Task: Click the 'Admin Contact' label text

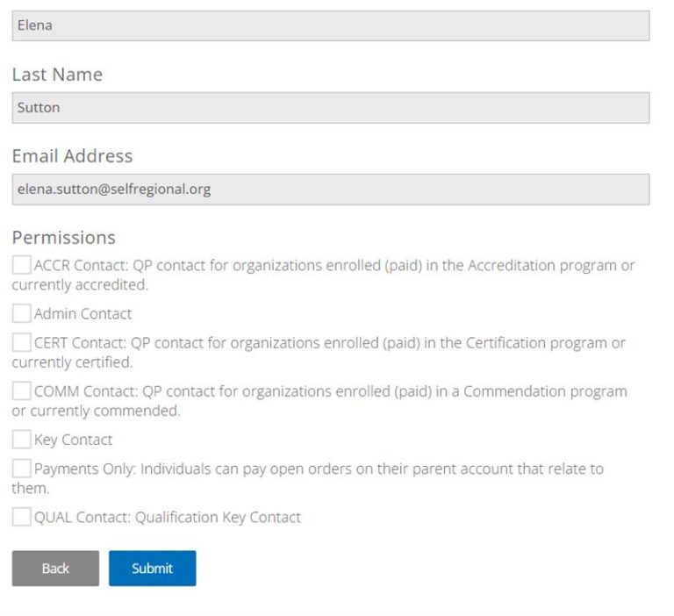Action: coord(82,313)
